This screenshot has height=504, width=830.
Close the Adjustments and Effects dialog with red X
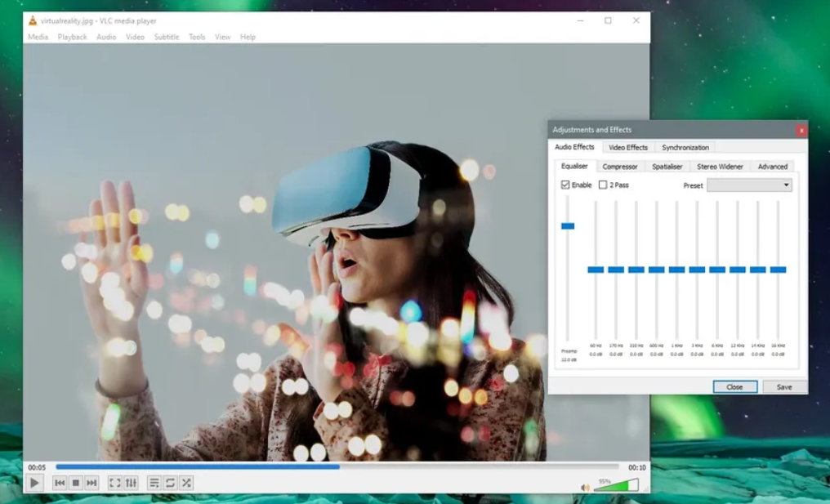(x=801, y=130)
